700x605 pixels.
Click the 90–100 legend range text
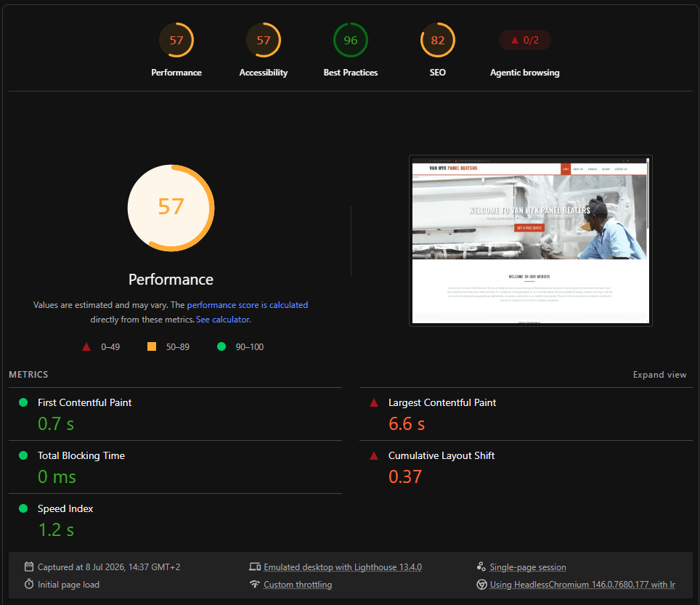click(250, 347)
